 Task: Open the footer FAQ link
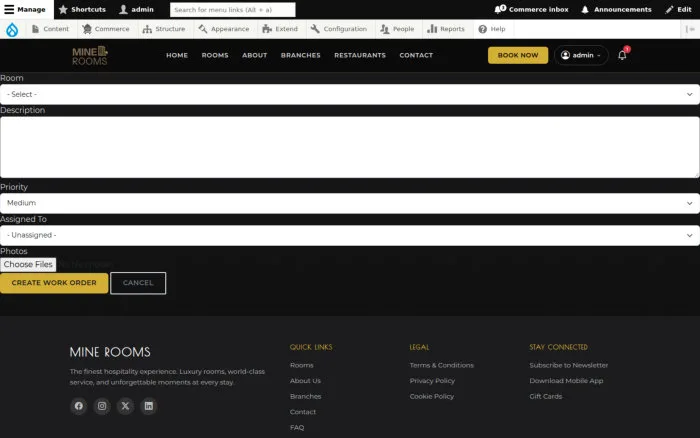(x=297, y=428)
